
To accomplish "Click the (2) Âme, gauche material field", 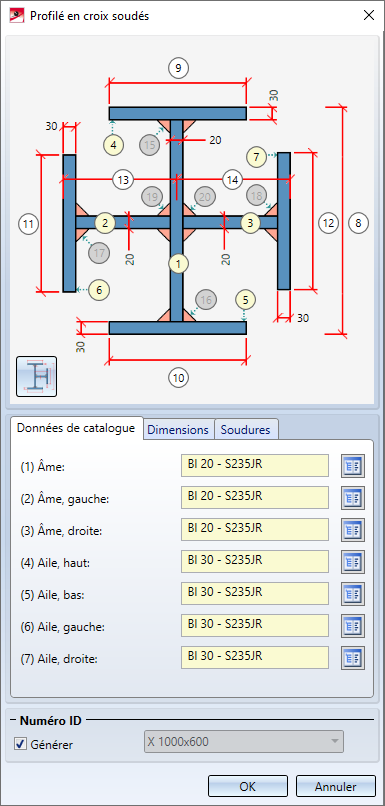I will (255, 498).
